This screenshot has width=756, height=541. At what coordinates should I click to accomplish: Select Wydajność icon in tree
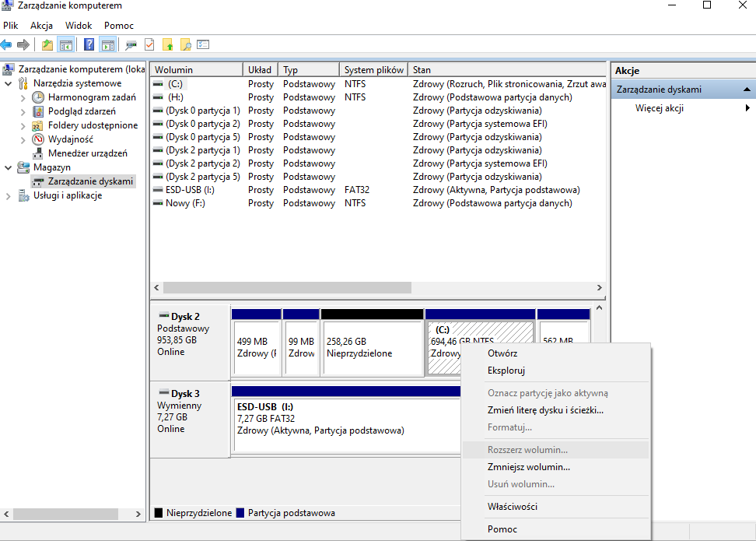click(38, 139)
